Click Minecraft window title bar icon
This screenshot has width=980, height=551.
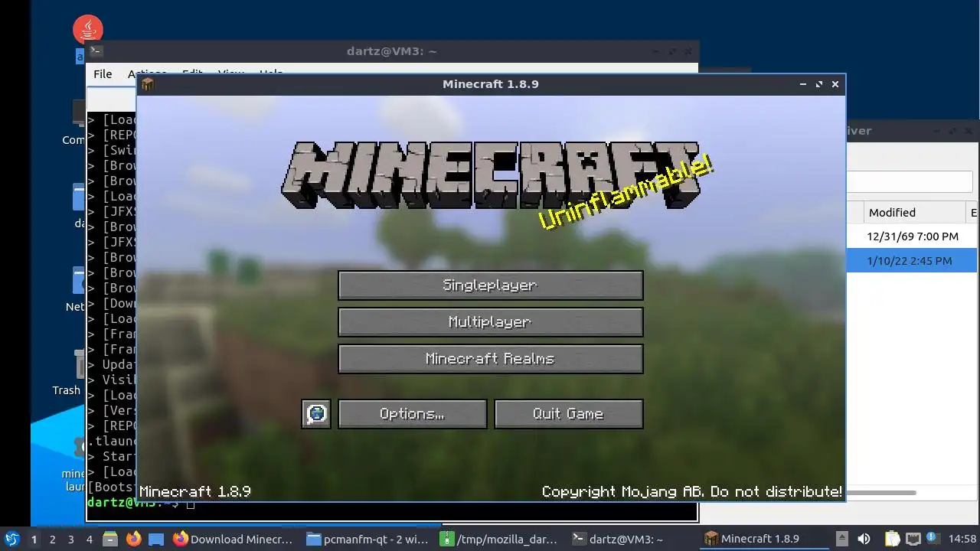pos(148,84)
